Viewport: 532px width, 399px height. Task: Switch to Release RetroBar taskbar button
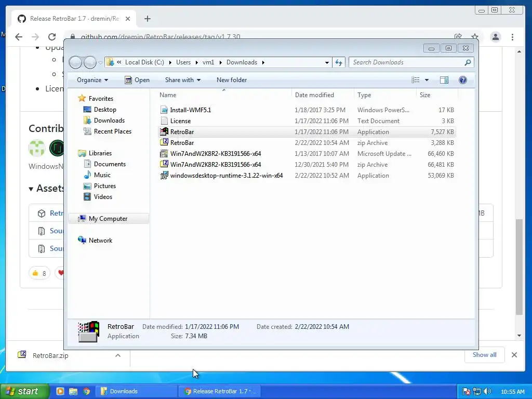point(220,392)
